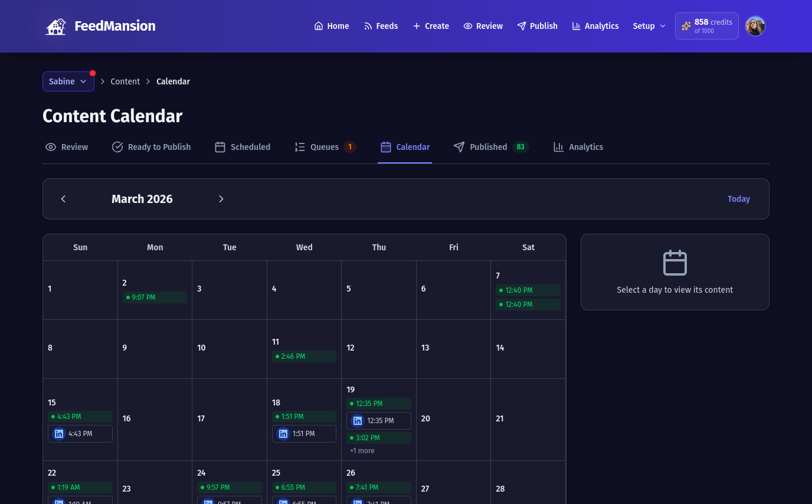Click the Calendar breadcrumb text
Viewport: 812px width, 504px height.
[173, 81]
